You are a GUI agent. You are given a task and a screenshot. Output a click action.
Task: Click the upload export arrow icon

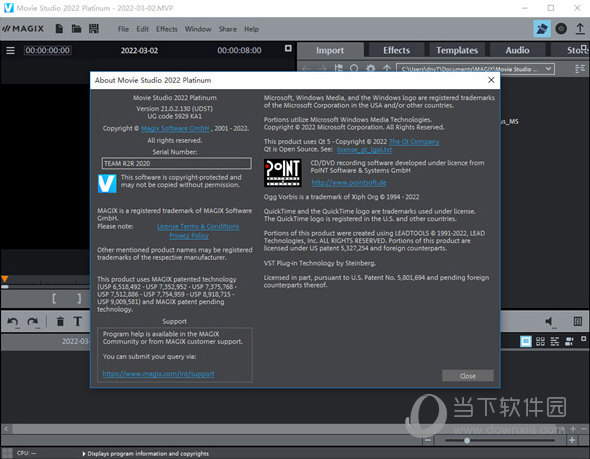pos(580,29)
